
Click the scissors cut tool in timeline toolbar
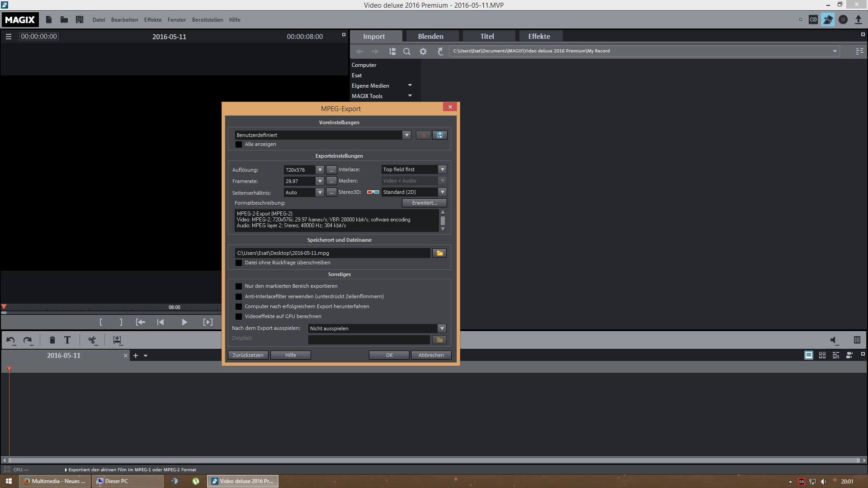click(92, 340)
